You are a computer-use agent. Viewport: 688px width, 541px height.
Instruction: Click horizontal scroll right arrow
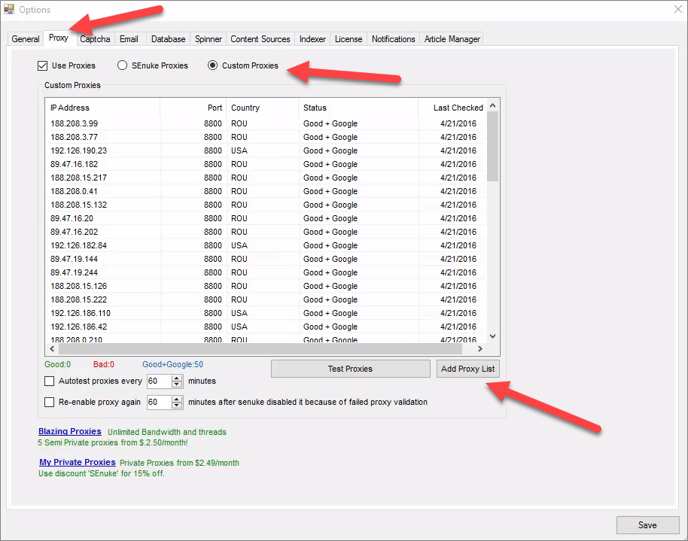tap(480, 349)
